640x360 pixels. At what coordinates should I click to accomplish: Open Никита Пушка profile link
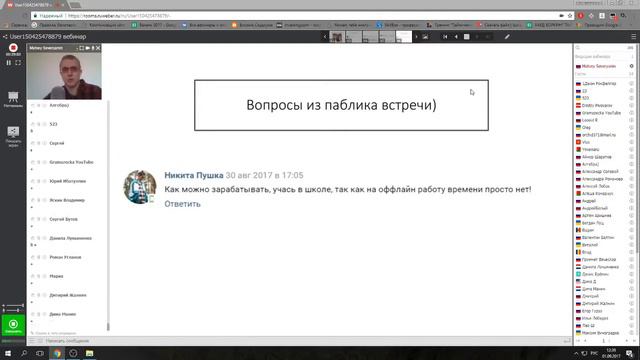(x=194, y=175)
